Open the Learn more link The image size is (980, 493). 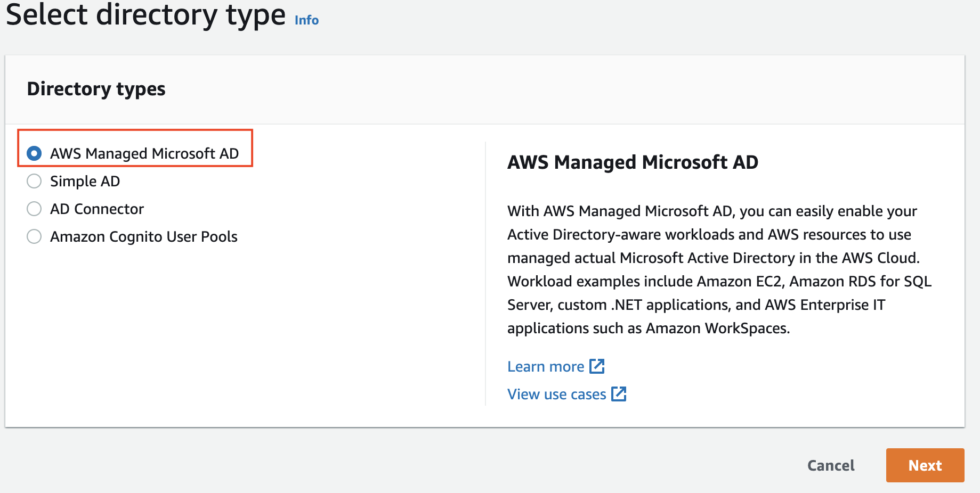coord(546,366)
